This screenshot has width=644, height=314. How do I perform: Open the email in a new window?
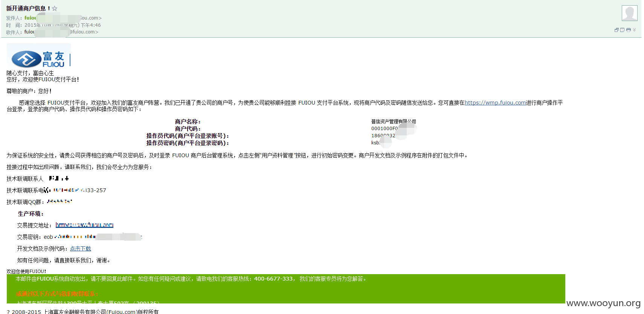617,30
